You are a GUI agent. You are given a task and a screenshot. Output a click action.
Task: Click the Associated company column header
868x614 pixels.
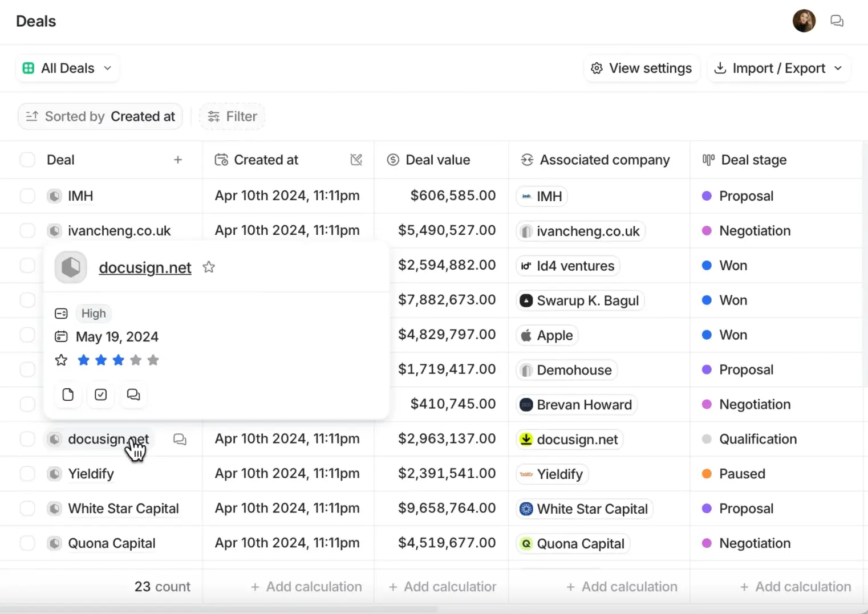604,160
